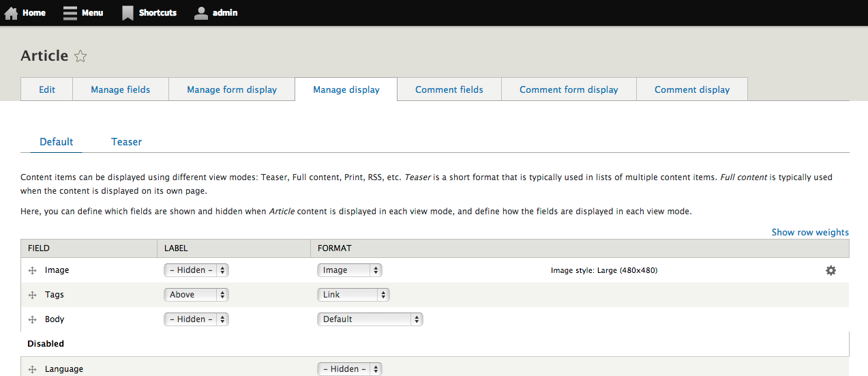Open Image field settings gear

[x=830, y=270]
